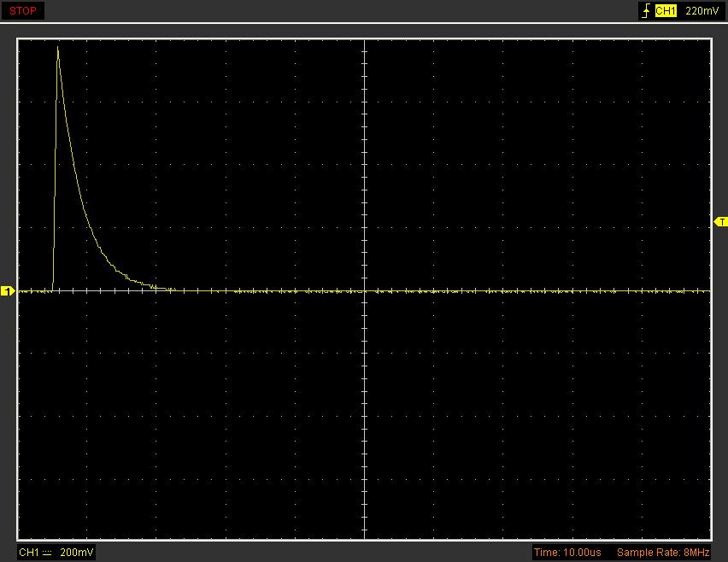
Task: Click the Sample Rate: 8MHz readout
Action: click(x=663, y=553)
